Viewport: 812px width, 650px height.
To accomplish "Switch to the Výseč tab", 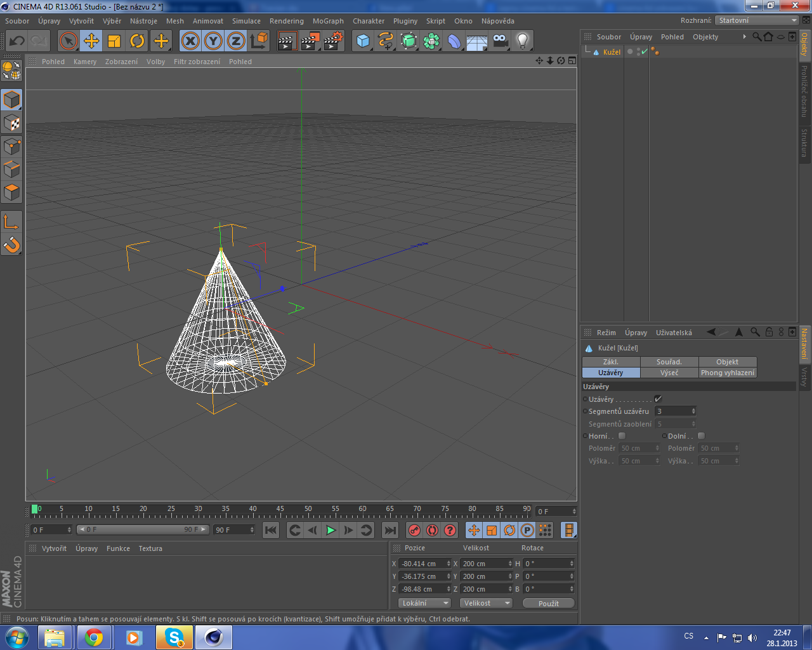I will [669, 373].
